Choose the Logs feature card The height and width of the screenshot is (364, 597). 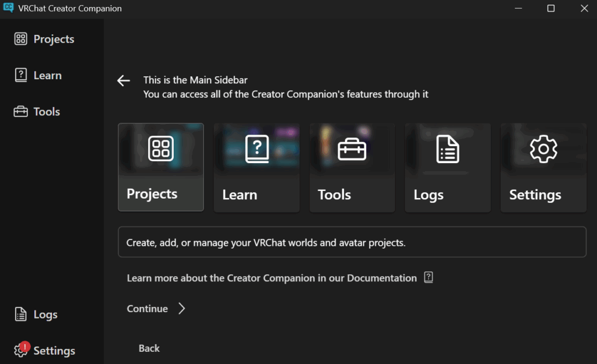coord(448,167)
